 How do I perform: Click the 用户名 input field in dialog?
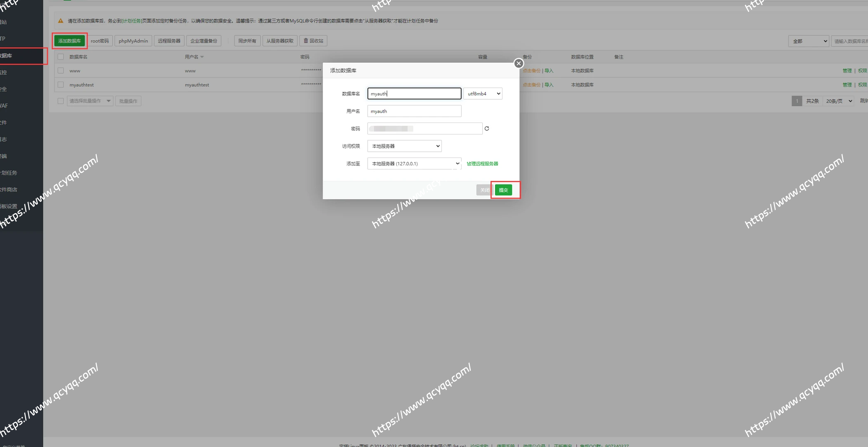click(414, 111)
